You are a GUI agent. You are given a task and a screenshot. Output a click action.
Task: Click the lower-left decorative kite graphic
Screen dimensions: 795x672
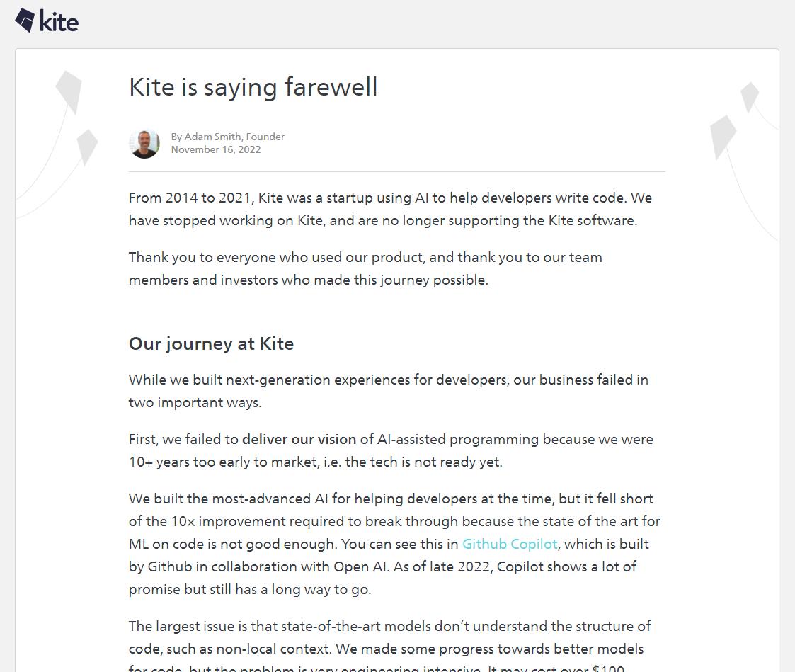point(87,147)
